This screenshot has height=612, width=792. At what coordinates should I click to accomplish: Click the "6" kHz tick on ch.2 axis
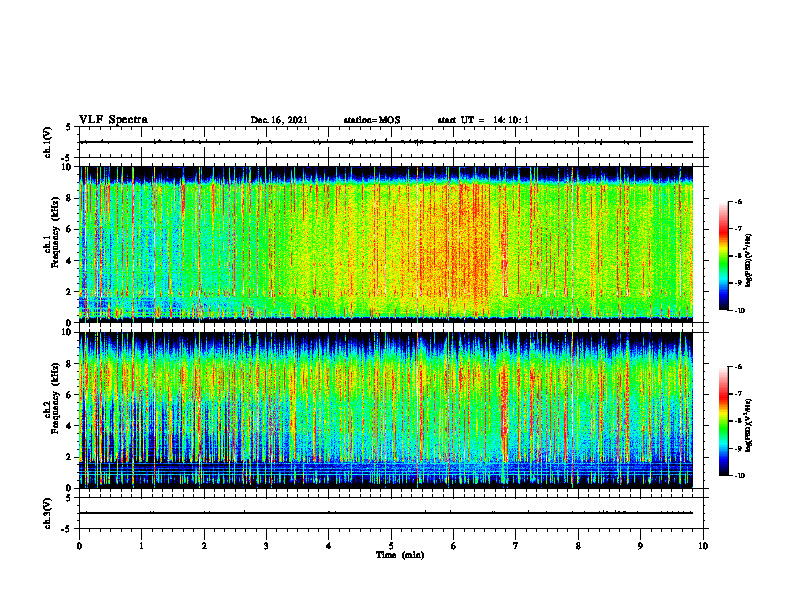70,395
